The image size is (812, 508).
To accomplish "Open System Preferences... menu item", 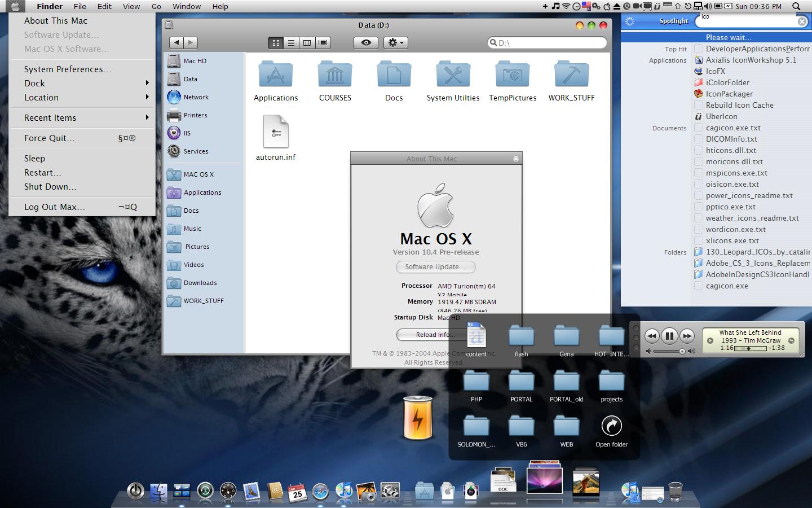I will [82, 69].
